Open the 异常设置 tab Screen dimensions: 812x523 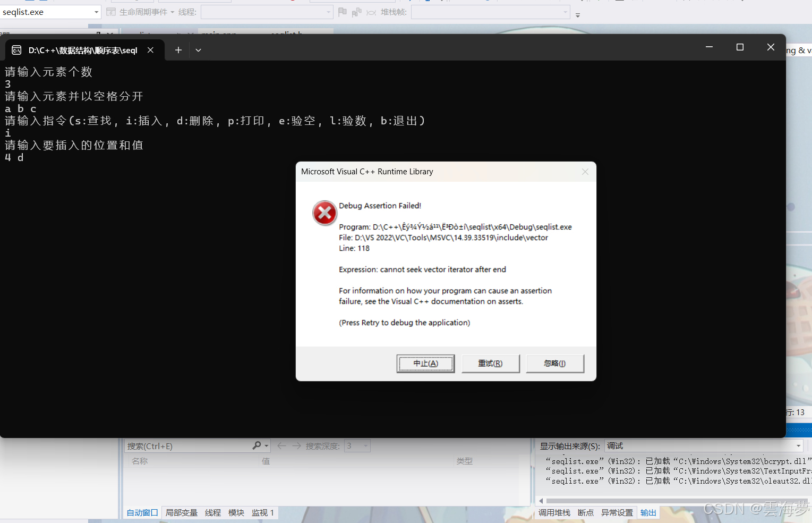[x=617, y=512]
